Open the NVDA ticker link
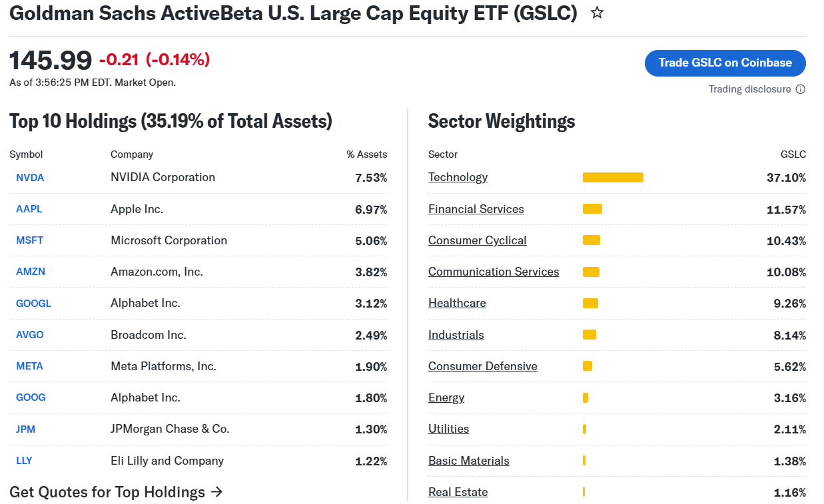 point(30,178)
